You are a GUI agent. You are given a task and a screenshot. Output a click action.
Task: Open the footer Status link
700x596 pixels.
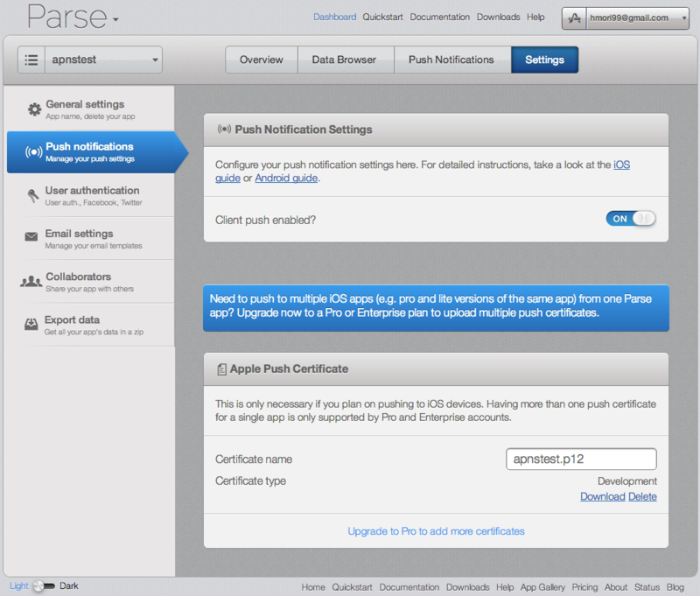647,587
